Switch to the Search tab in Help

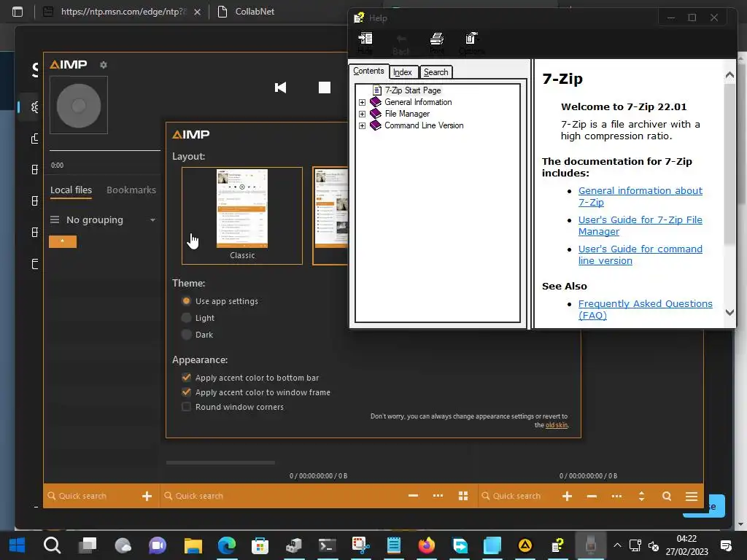pos(436,72)
